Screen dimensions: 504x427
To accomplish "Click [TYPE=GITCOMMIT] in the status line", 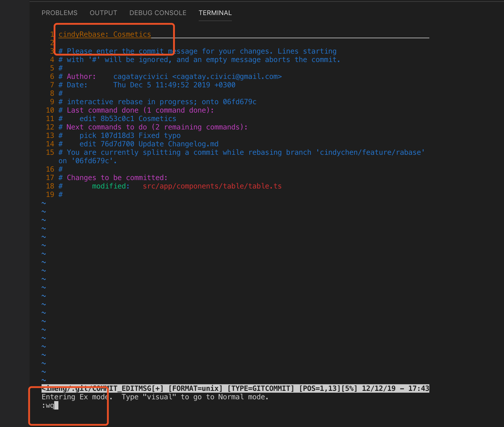I will [261, 388].
